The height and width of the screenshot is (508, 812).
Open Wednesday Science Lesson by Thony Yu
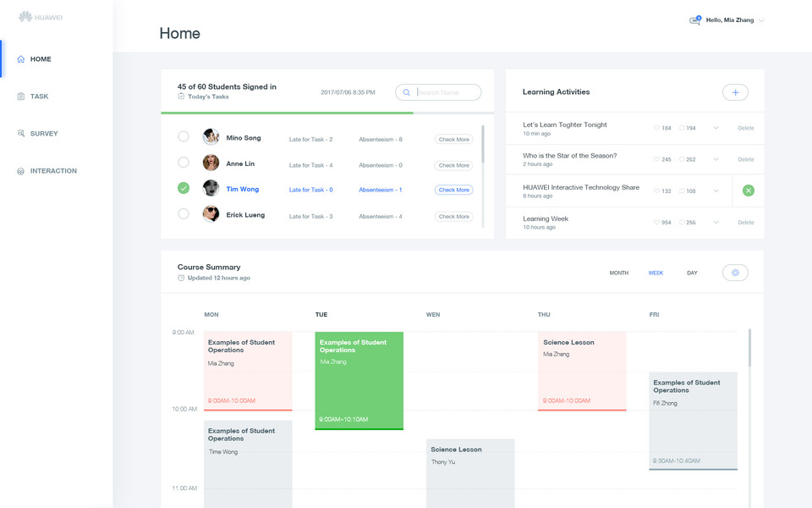470,473
